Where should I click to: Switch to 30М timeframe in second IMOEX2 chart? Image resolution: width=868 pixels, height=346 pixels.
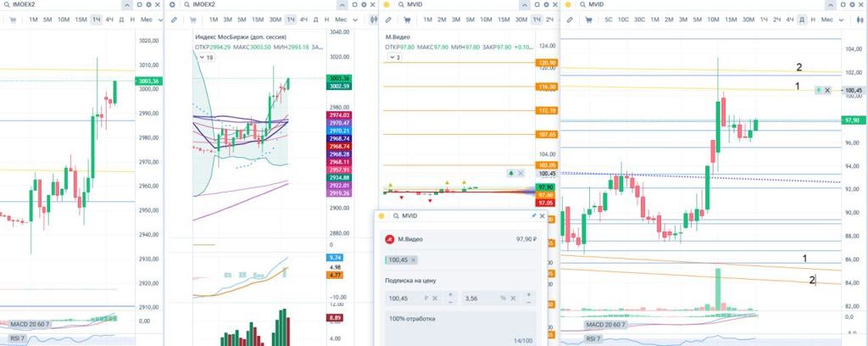(x=275, y=19)
